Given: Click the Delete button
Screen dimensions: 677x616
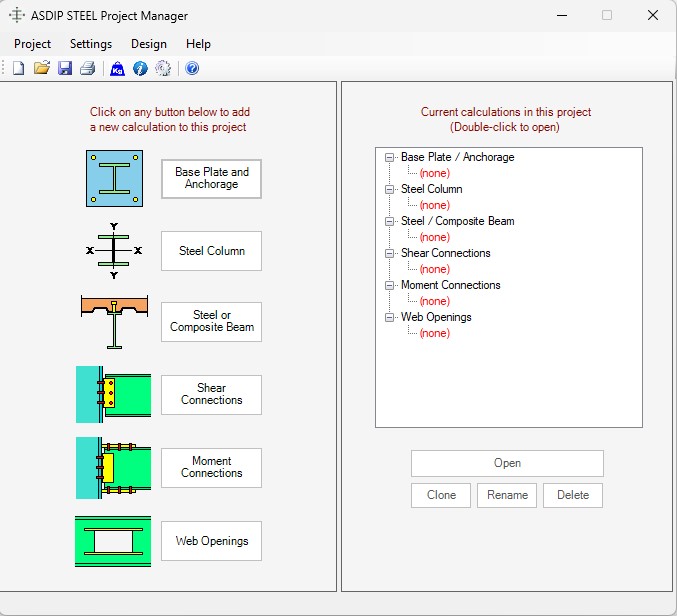Looking at the screenshot, I should coord(573,495).
